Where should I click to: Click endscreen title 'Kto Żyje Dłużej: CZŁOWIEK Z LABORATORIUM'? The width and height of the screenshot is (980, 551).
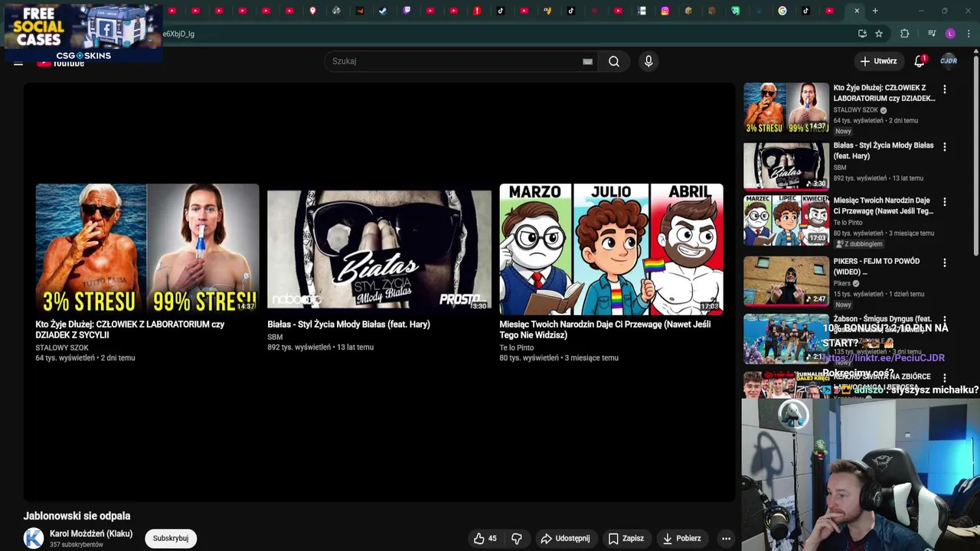129,330
